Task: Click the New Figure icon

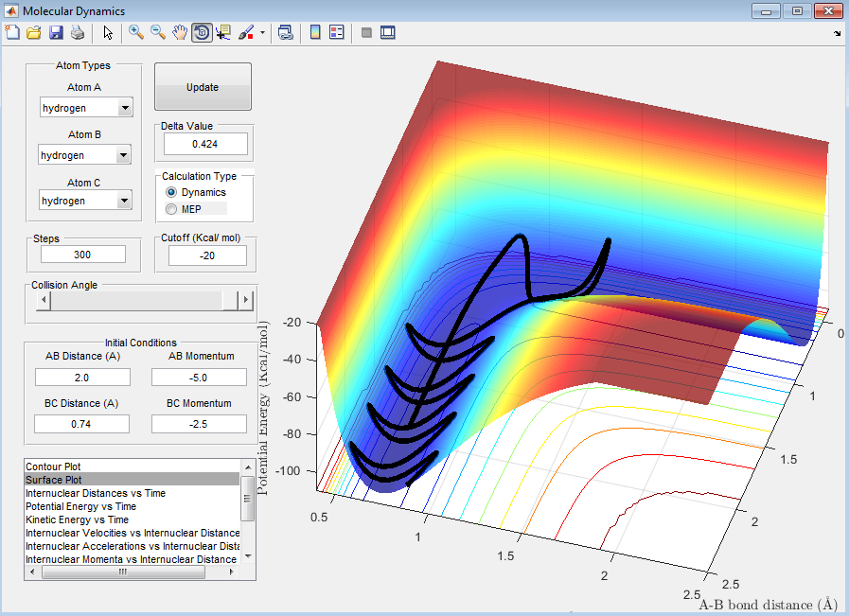Action: [12, 32]
